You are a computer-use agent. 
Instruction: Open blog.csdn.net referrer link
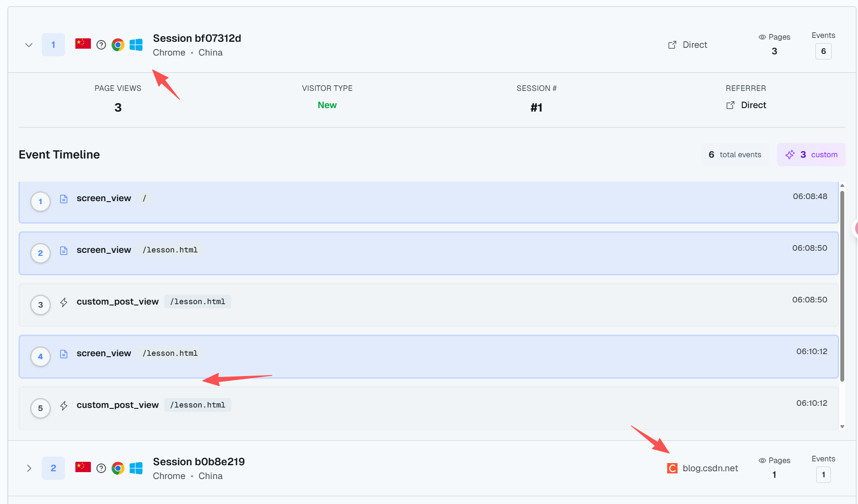(x=710, y=468)
